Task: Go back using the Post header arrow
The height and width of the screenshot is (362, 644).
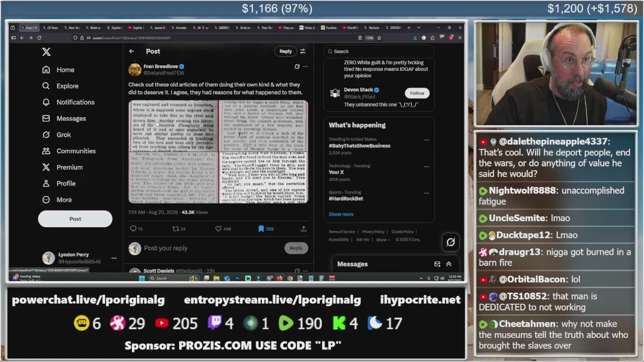Action: pyautogui.click(x=131, y=51)
